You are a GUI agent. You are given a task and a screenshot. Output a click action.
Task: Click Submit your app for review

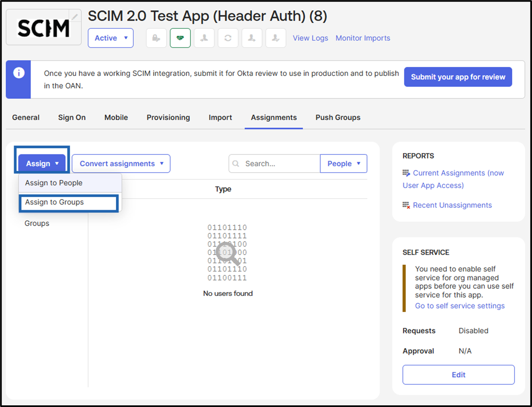tap(458, 77)
